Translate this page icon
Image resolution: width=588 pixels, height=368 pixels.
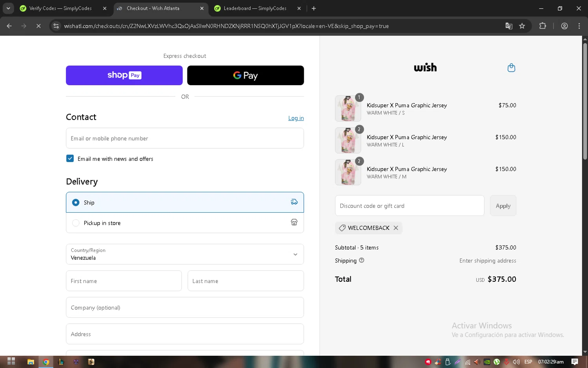coord(509,26)
